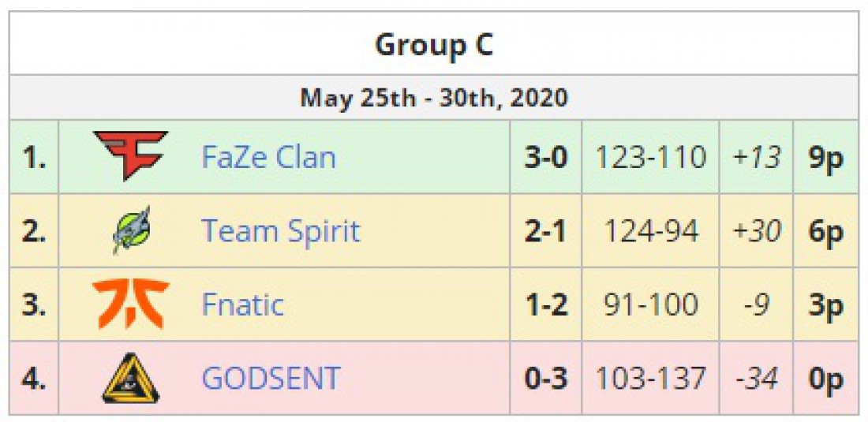
Task: Click Team Spirit's 2-1 match record
Action: click(x=546, y=231)
